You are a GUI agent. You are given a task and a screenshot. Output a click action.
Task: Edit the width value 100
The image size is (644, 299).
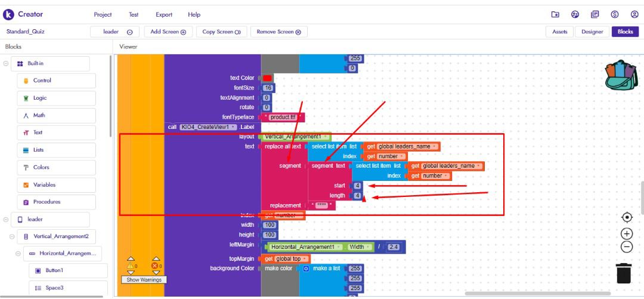pos(270,225)
